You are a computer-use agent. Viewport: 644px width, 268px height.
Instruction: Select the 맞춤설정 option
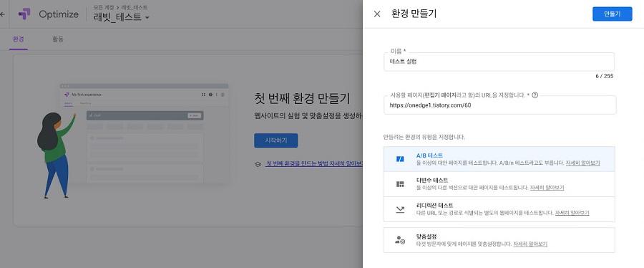point(499,240)
